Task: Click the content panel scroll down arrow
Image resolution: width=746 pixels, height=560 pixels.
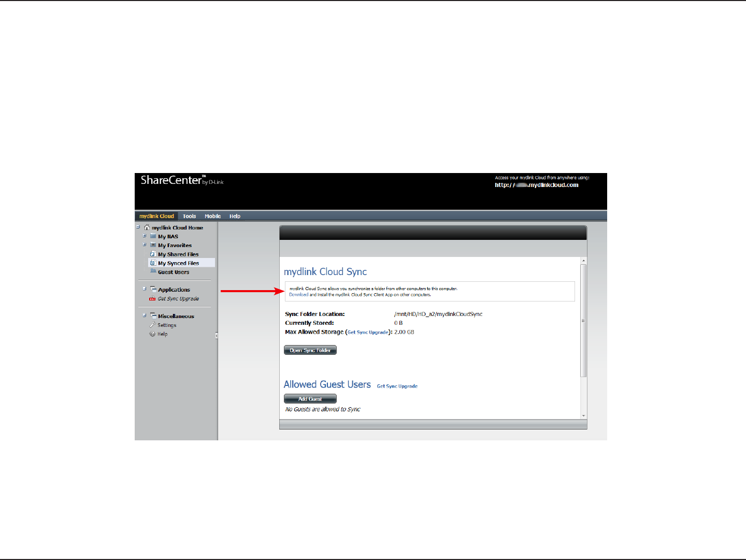Action: click(x=583, y=415)
